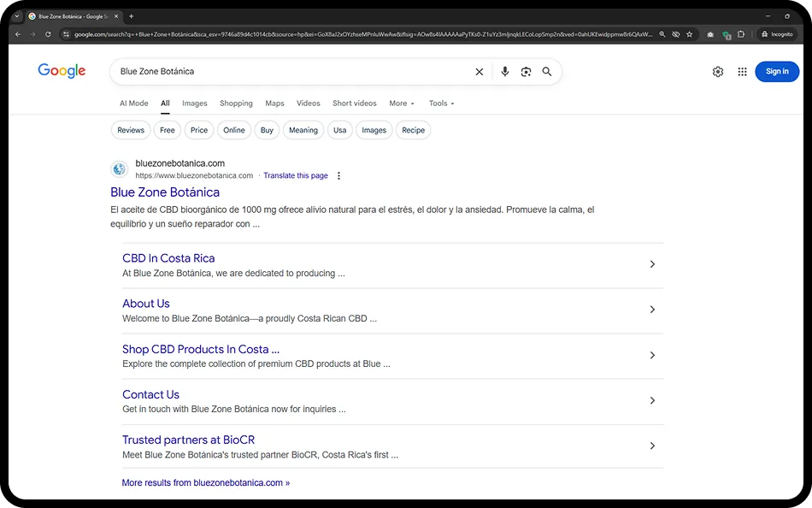
Task: Open the tab search dropdown arrow
Action: 16,16
